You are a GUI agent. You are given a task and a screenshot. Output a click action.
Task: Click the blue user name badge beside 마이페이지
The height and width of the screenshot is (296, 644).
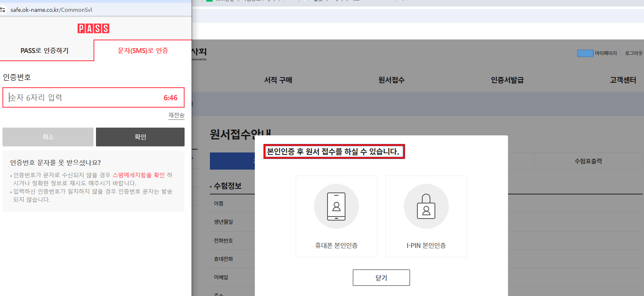click(x=585, y=53)
